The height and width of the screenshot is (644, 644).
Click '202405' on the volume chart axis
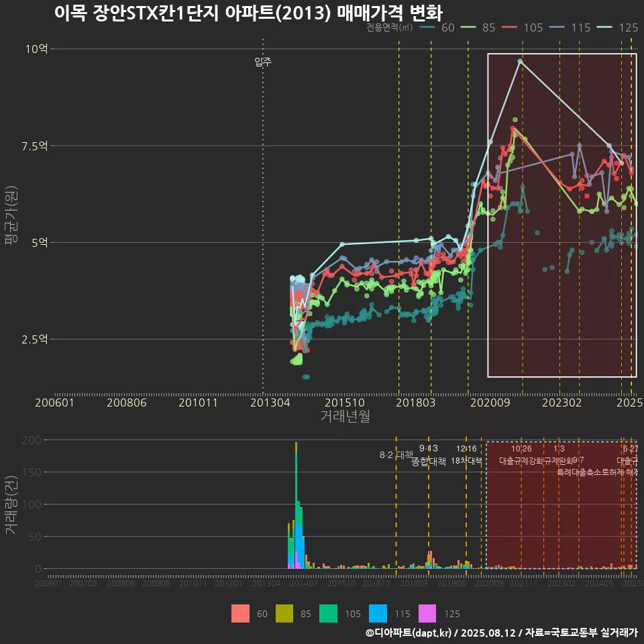599,584
